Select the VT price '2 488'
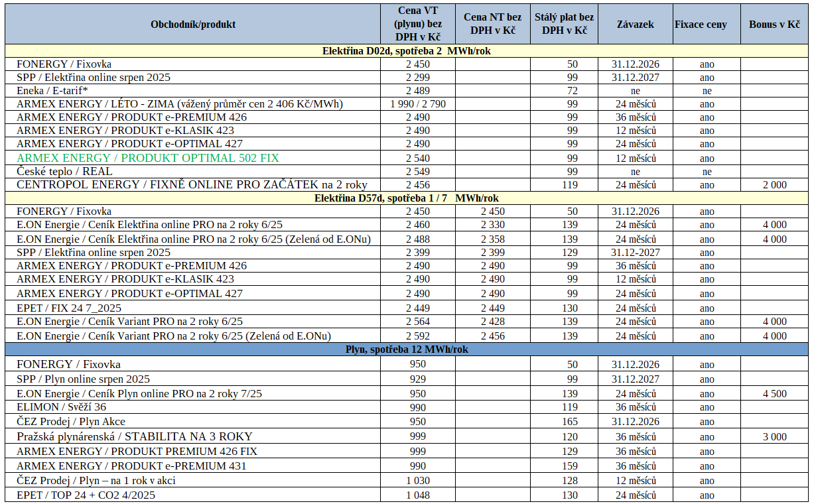The width and height of the screenshot is (814, 504). (418, 239)
